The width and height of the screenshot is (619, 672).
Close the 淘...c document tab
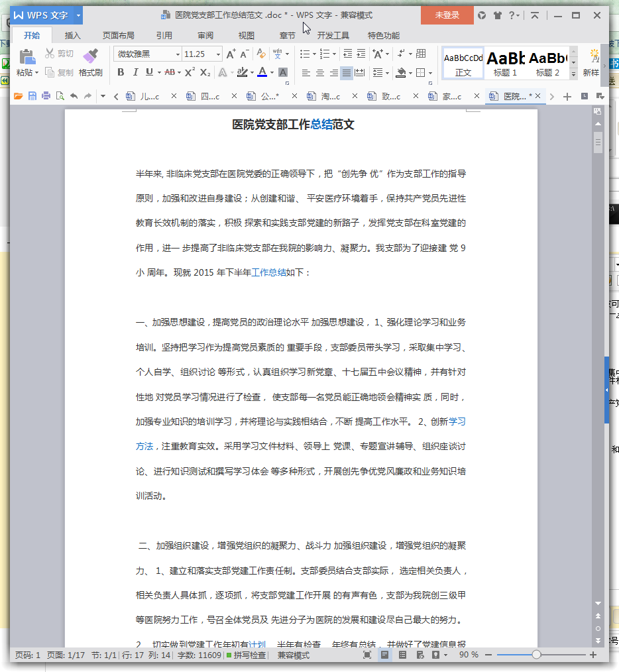[x=355, y=96]
